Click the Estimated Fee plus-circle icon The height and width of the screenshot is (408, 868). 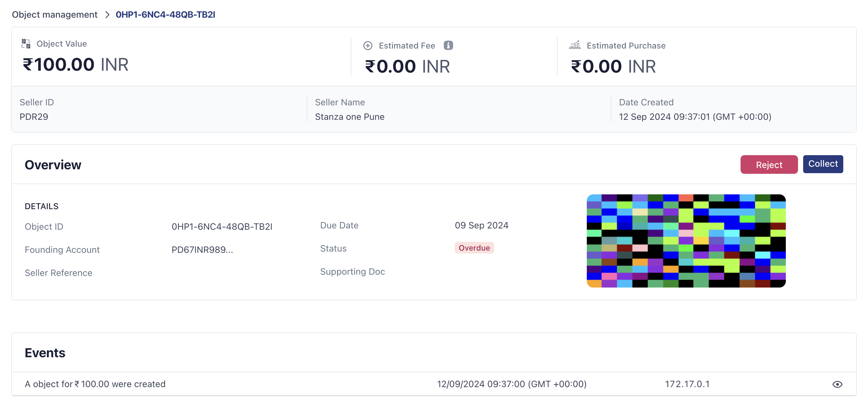click(x=368, y=46)
